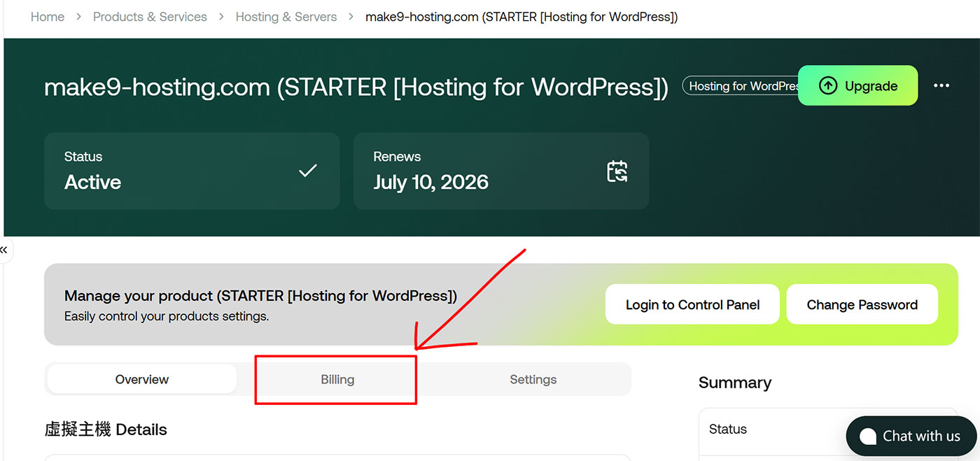The height and width of the screenshot is (461, 980).
Task: Click the Change Password button
Action: [x=862, y=304]
